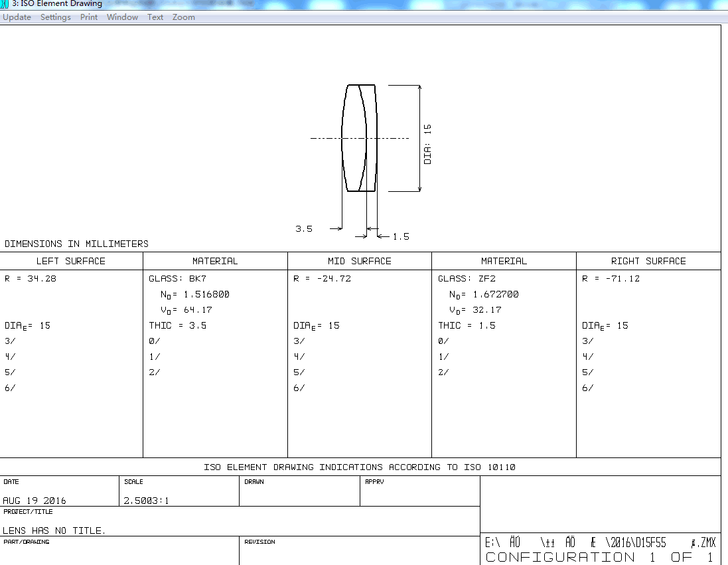The height and width of the screenshot is (565, 728).
Task: Open the Text menu
Action: (155, 17)
